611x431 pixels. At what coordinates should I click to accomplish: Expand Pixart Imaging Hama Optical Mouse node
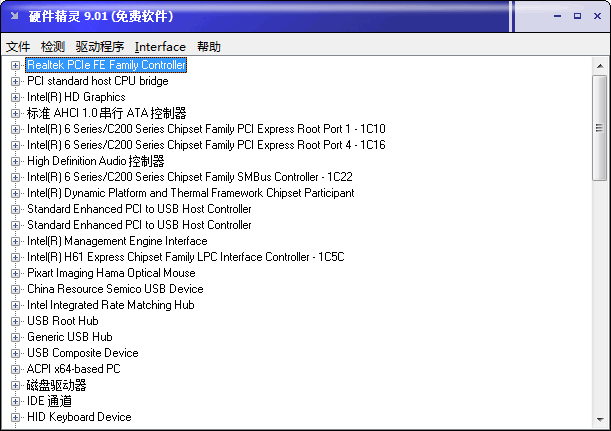pos(15,273)
